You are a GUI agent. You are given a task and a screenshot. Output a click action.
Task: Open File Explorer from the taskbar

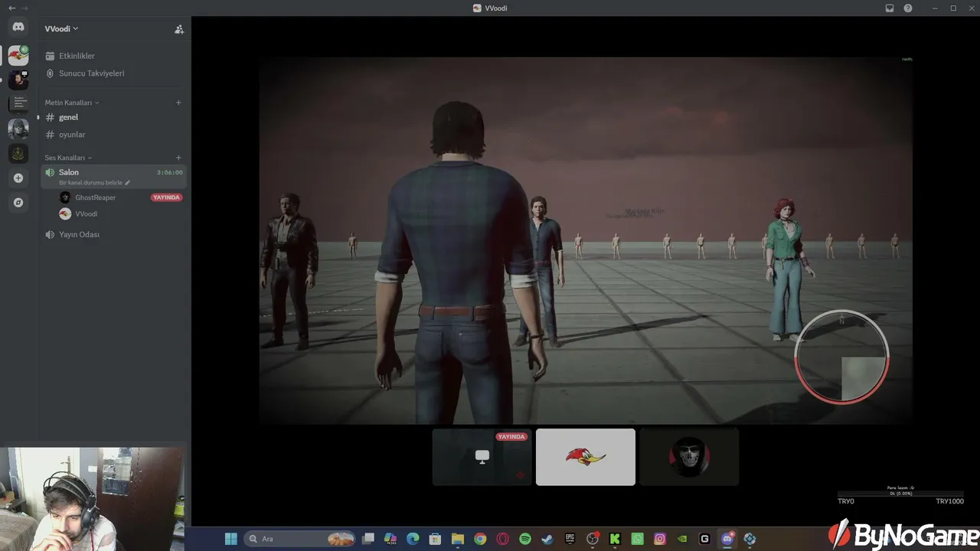tap(458, 539)
